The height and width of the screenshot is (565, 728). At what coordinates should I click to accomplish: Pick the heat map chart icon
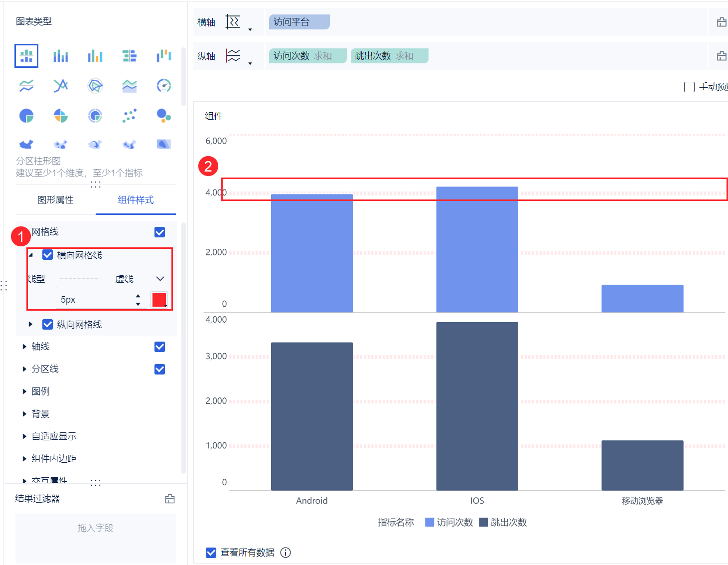[130, 144]
